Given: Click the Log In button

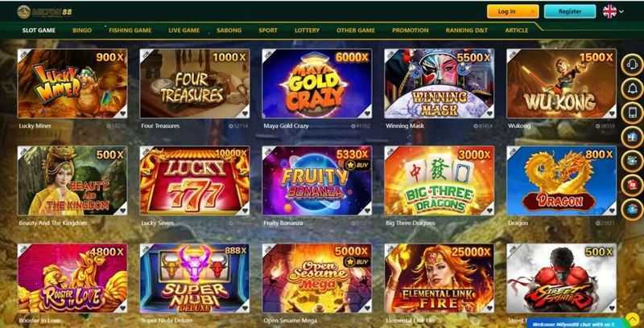Looking at the screenshot, I should point(513,11).
